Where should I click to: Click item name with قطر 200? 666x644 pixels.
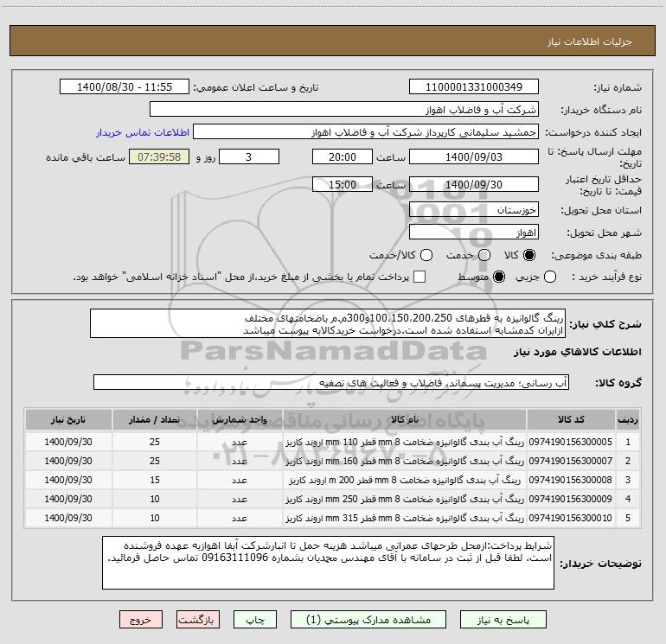pos(405,480)
